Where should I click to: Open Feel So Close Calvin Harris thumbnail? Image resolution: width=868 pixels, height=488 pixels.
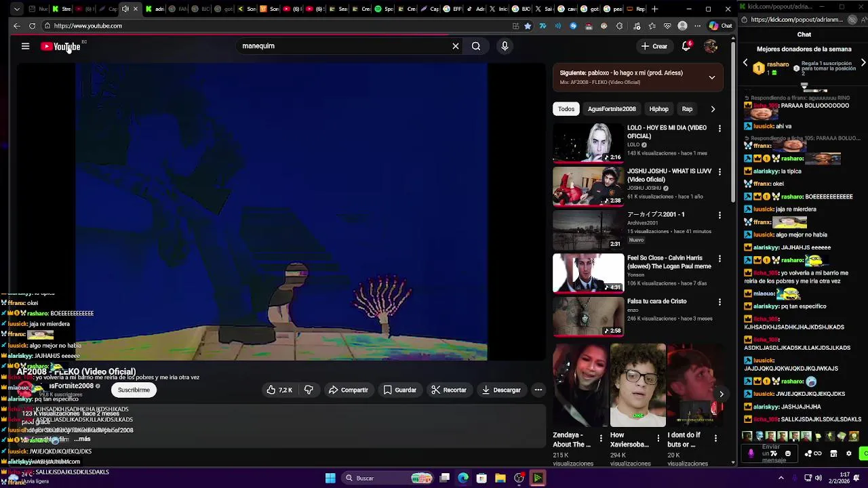click(588, 273)
